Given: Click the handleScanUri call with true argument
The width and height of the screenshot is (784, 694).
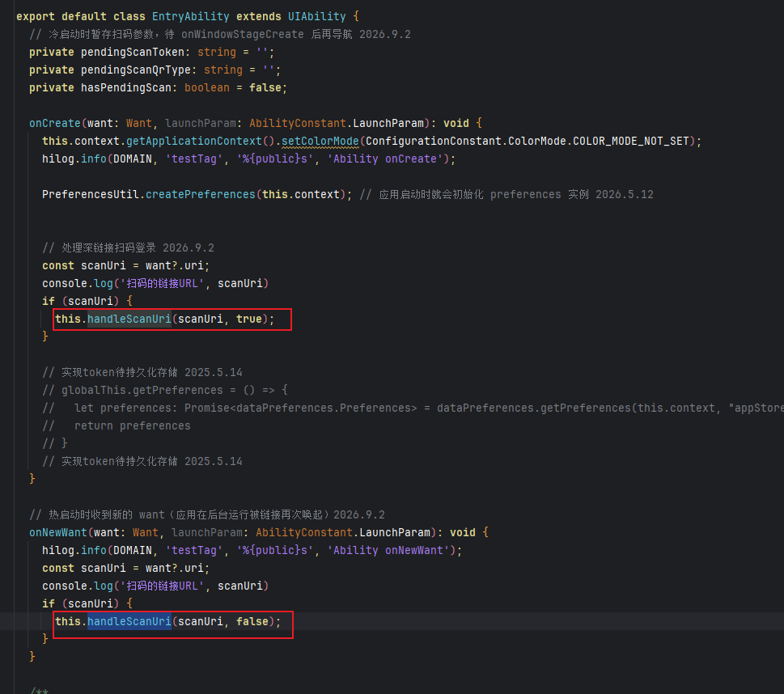Looking at the screenshot, I should 164,319.
